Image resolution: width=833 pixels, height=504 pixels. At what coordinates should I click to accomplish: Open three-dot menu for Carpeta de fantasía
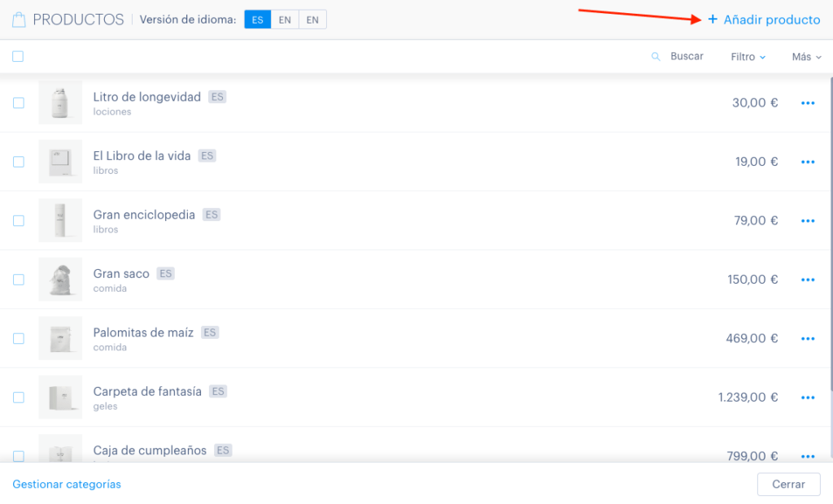tap(808, 398)
